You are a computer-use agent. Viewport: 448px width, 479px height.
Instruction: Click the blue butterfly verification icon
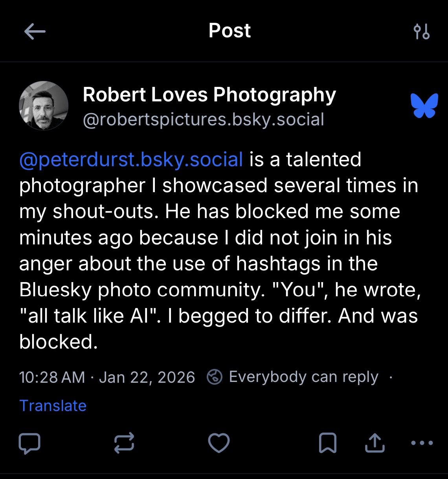[x=424, y=105]
